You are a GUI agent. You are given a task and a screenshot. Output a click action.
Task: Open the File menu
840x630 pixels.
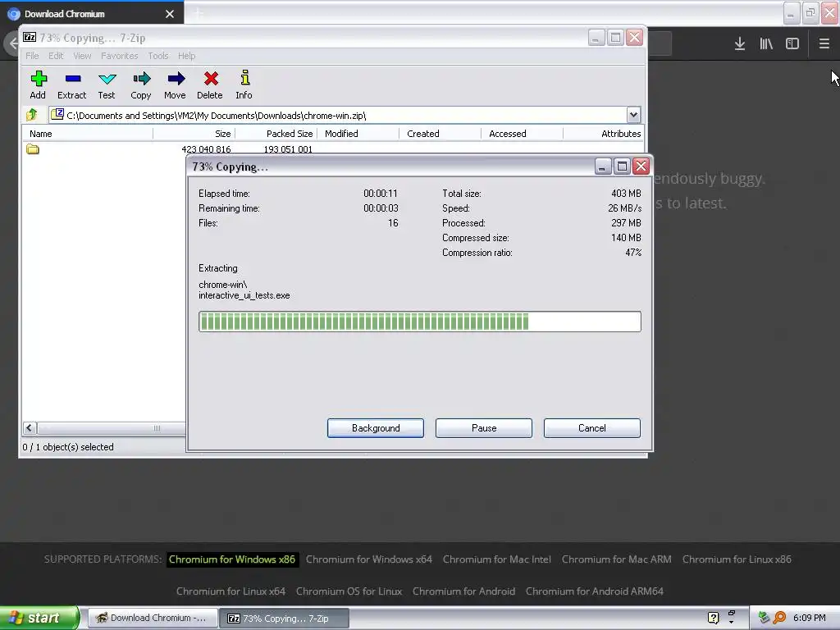[32, 56]
